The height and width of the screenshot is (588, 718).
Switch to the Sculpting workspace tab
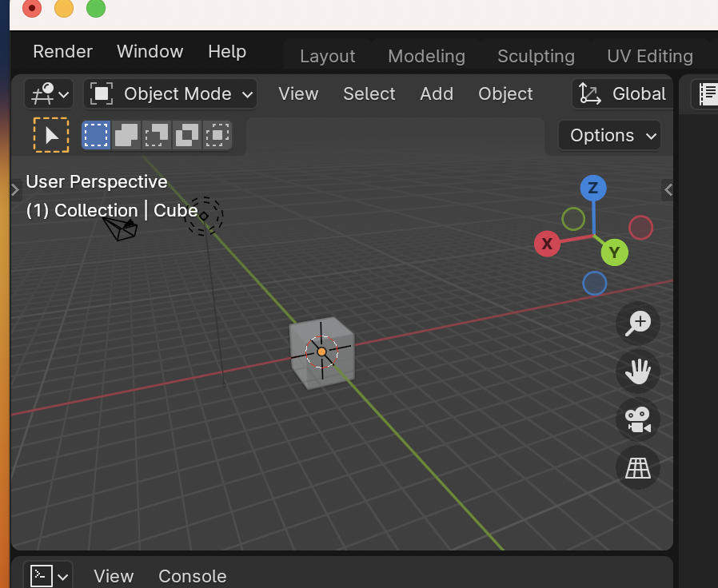click(x=536, y=56)
